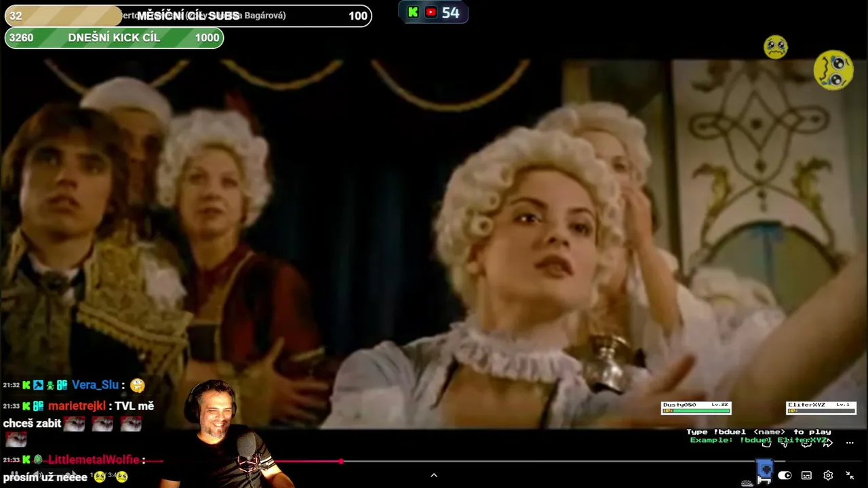Click the viewer count number 54
The width and height of the screenshot is (868, 488).
click(x=450, y=12)
